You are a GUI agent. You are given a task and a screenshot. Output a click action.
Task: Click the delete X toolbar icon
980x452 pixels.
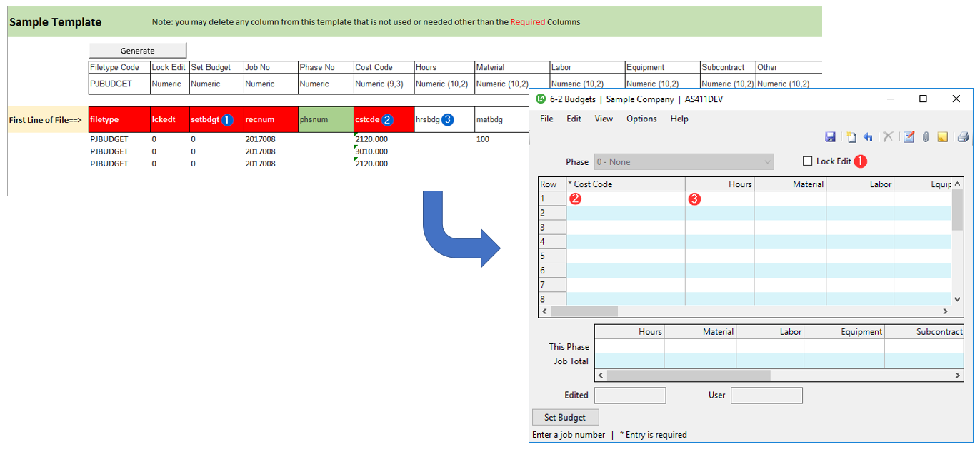coord(888,137)
